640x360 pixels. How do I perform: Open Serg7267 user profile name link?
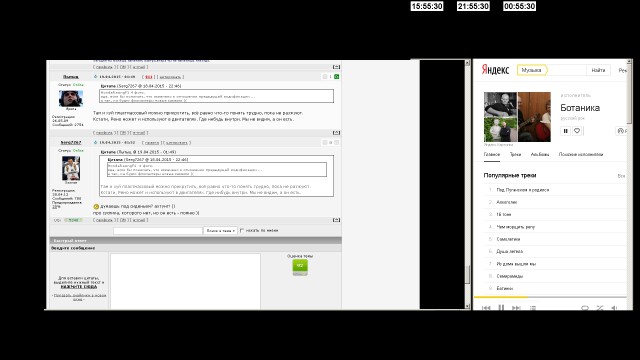(71, 142)
